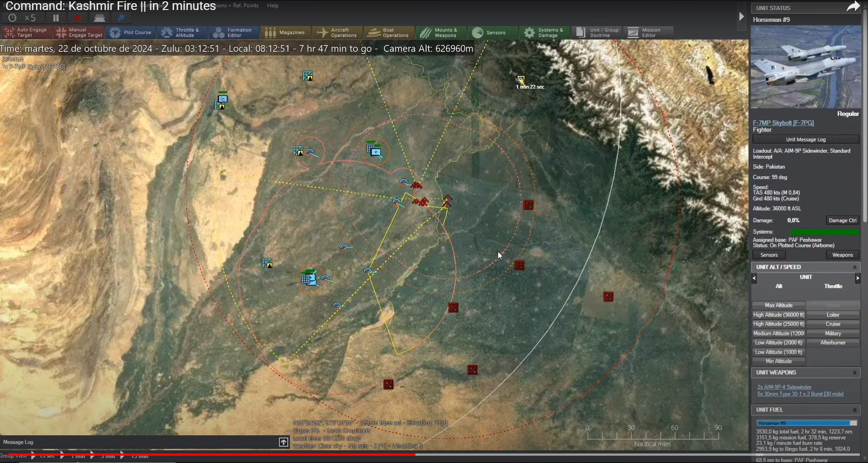Select Low Altitude (1000 ft)
Screen dimensions: 868x463
tap(778, 352)
